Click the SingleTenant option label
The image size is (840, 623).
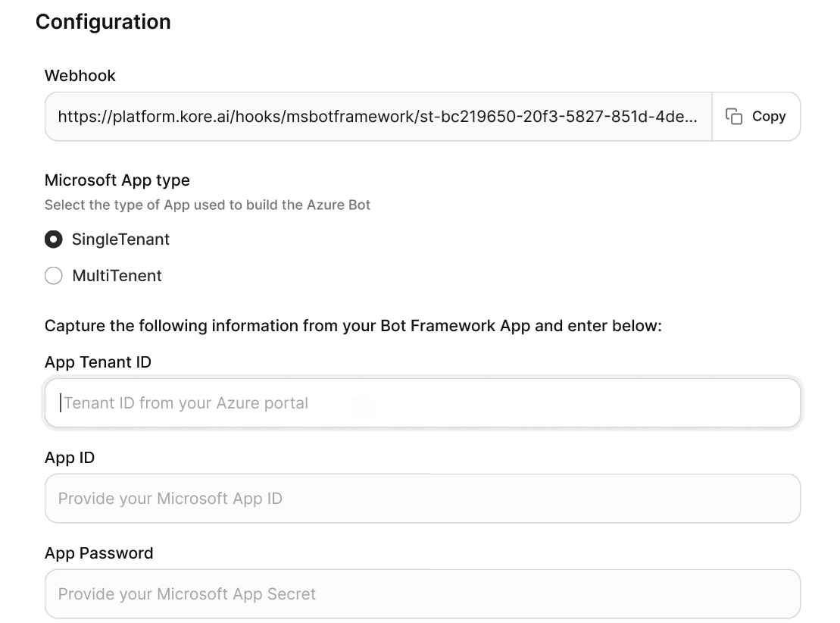(120, 239)
